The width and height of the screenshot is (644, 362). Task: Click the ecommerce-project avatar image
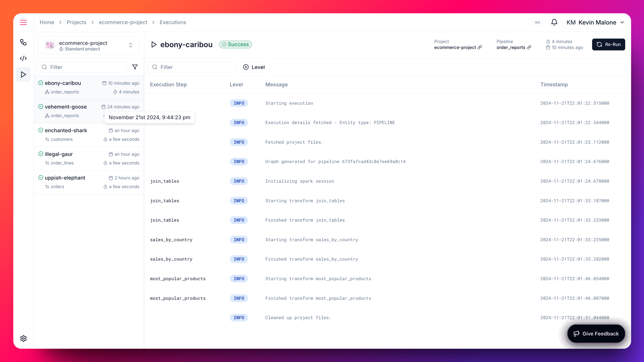[x=50, y=45]
